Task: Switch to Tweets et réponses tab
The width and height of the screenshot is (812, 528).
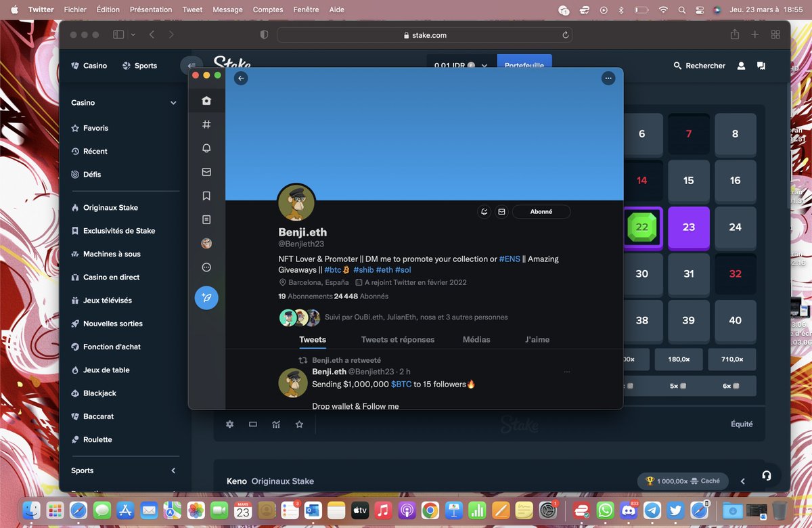Action: tap(398, 340)
